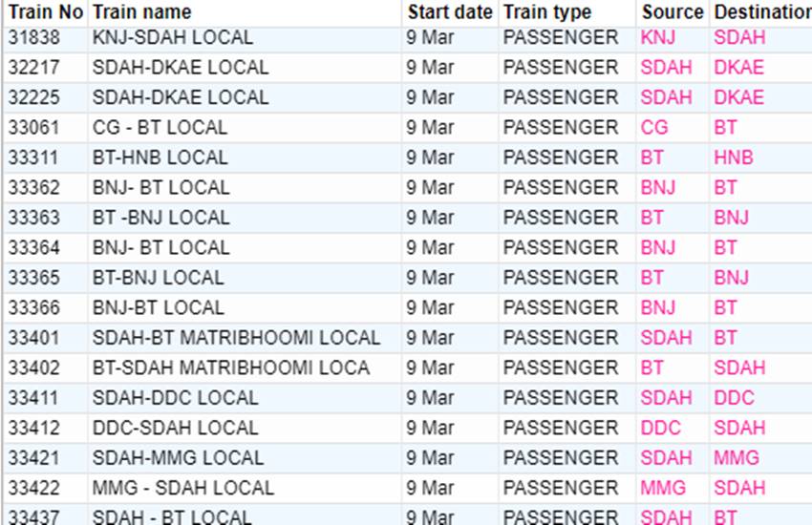This screenshot has width=812, height=525.
Task: Click CG source link for train 33061
Action: (654, 128)
